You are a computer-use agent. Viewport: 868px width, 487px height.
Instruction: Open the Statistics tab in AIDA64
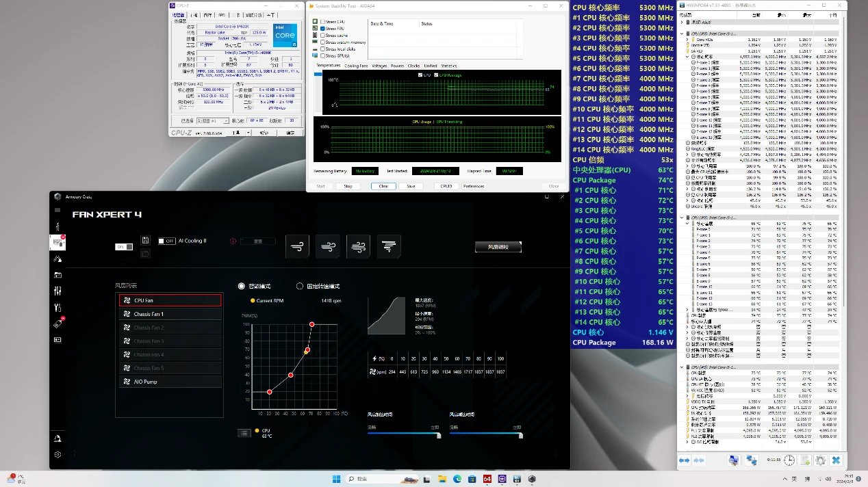pos(448,66)
